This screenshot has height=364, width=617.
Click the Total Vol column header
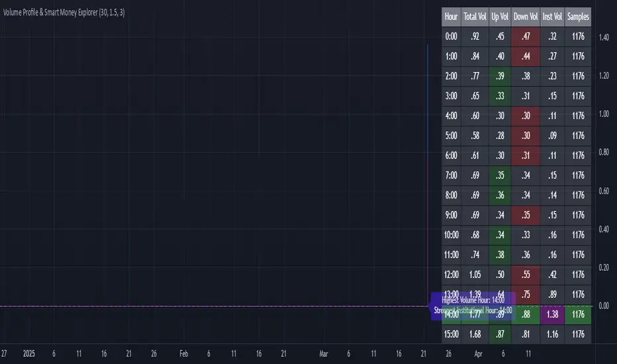pyautogui.click(x=475, y=17)
